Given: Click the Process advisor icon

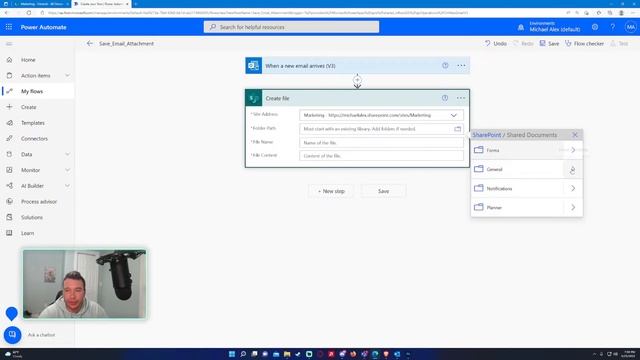Looking at the screenshot, I should click(x=9, y=201).
